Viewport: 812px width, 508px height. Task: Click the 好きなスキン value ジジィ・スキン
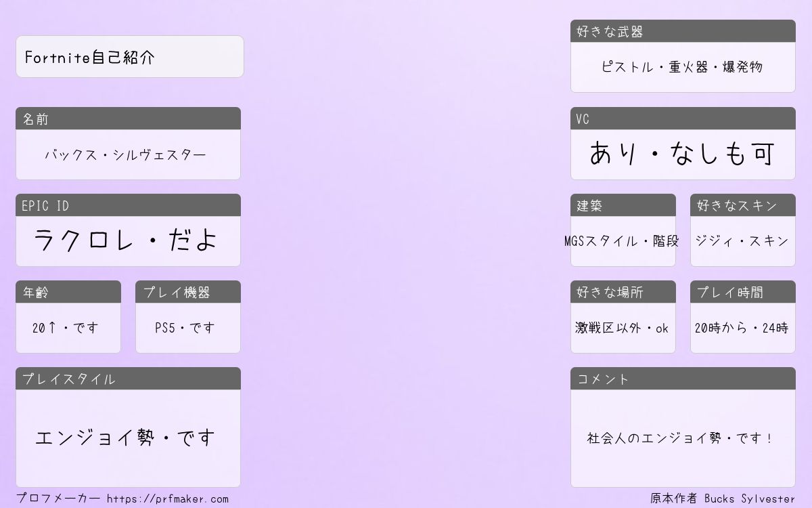tap(742, 241)
